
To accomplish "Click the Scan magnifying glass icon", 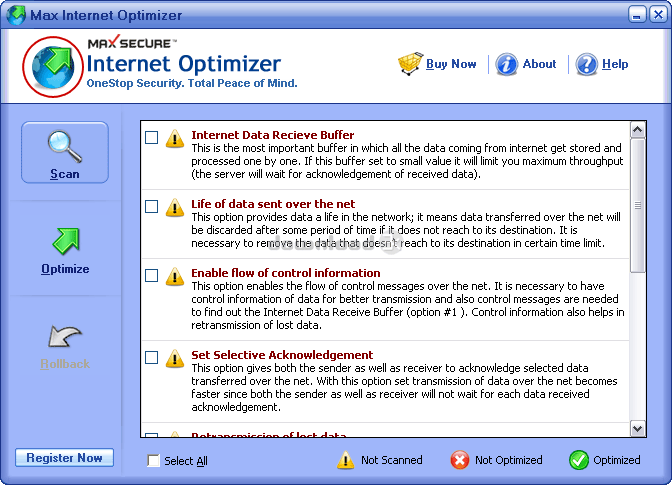I will [64, 147].
